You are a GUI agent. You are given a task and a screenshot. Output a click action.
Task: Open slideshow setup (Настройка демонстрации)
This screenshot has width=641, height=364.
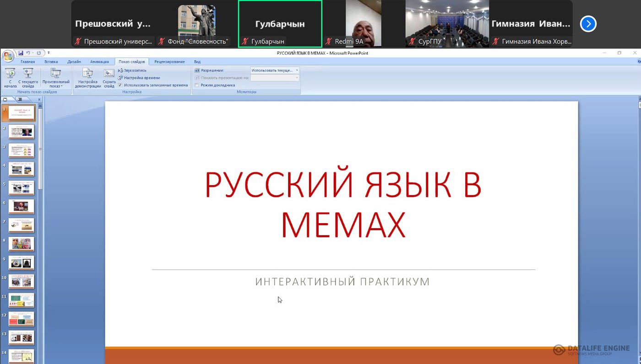tap(87, 78)
